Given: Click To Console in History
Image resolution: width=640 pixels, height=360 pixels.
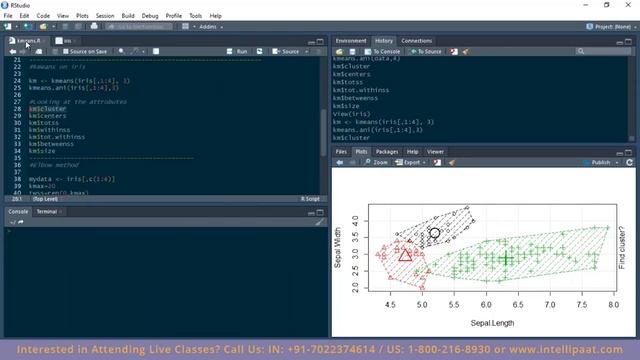Looking at the screenshot, I should [x=382, y=51].
